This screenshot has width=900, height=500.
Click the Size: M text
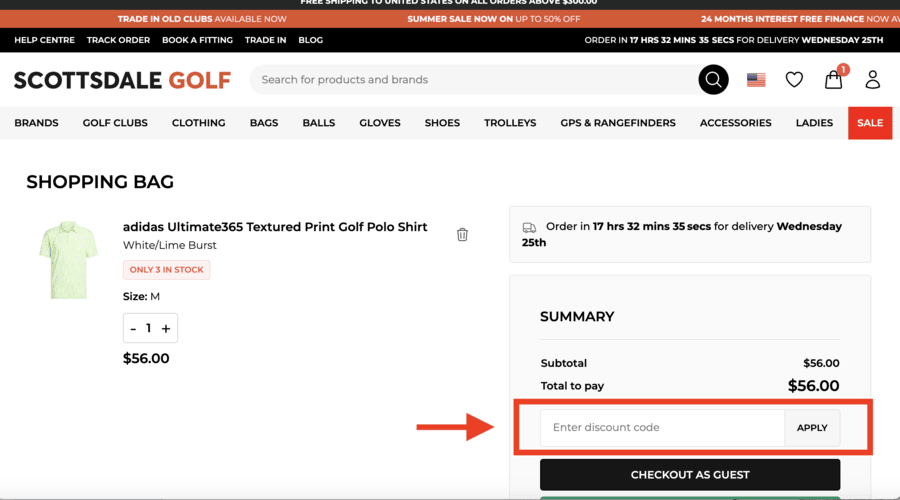tap(141, 297)
